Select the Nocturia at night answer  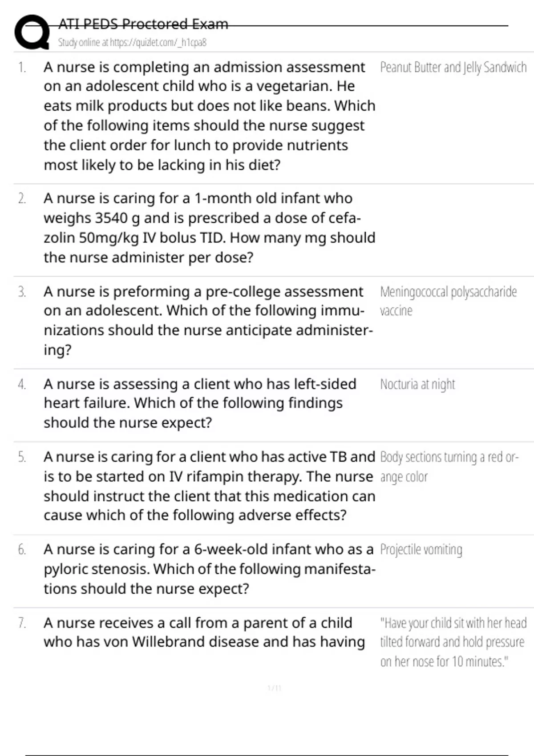coord(417,384)
